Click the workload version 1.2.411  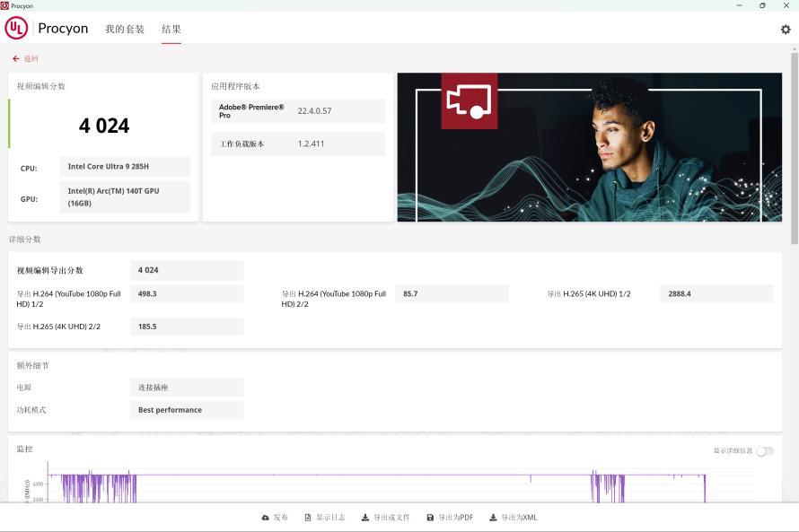pyautogui.click(x=311, y=144)
